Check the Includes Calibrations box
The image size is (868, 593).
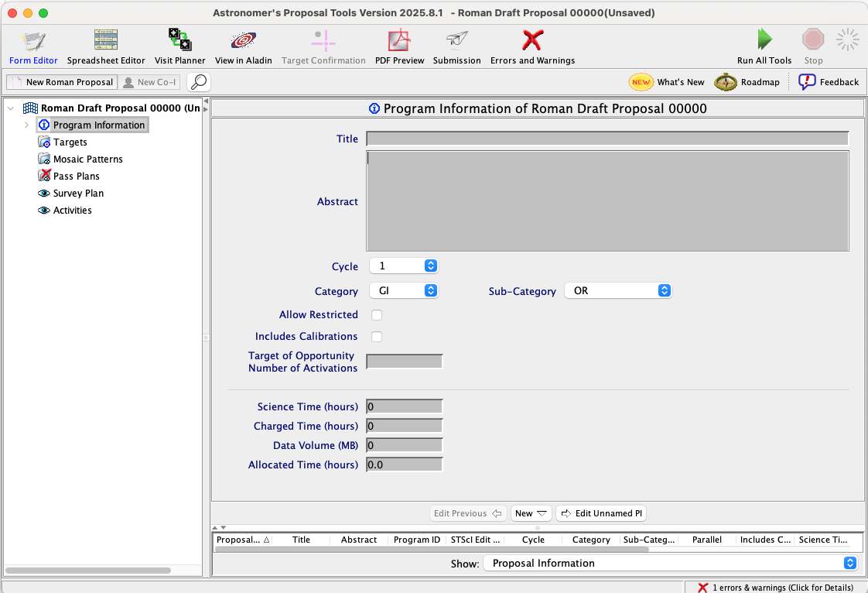377,337
